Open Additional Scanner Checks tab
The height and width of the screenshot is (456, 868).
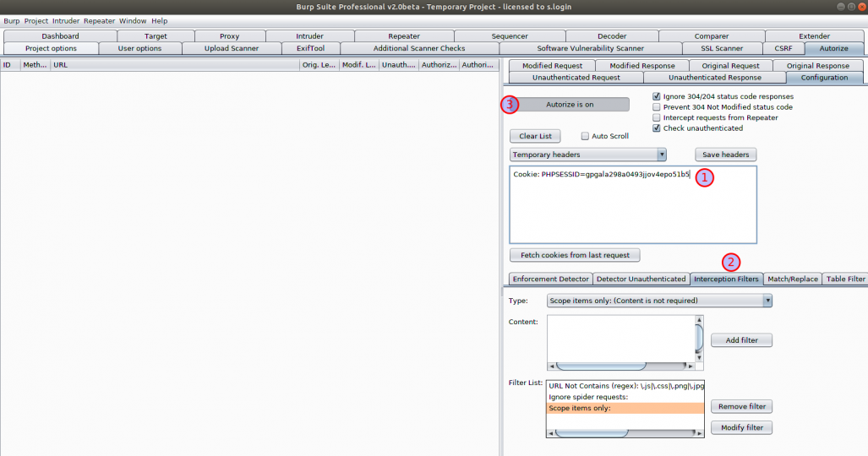(x=419, y=48)
